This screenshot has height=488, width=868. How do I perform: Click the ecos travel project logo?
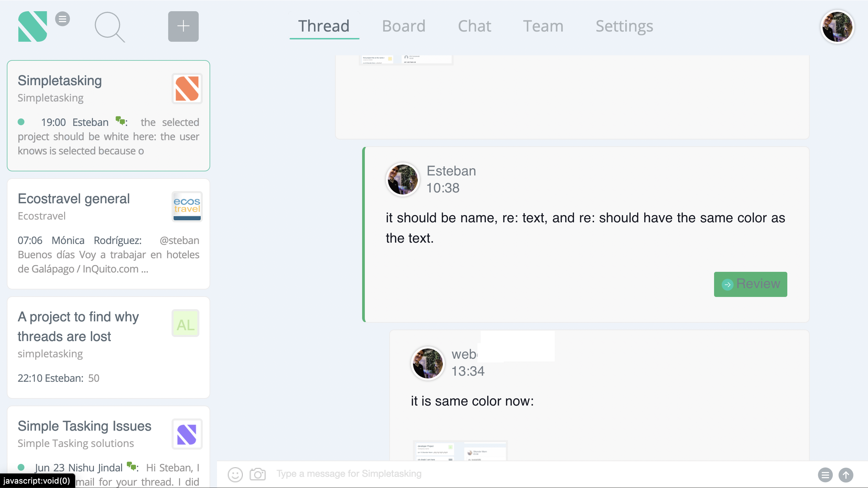187,206
